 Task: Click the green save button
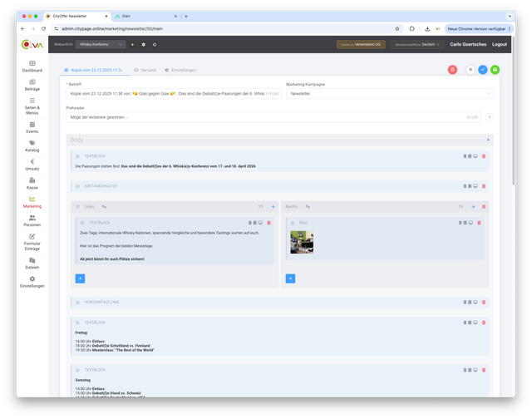click(495, 70)
